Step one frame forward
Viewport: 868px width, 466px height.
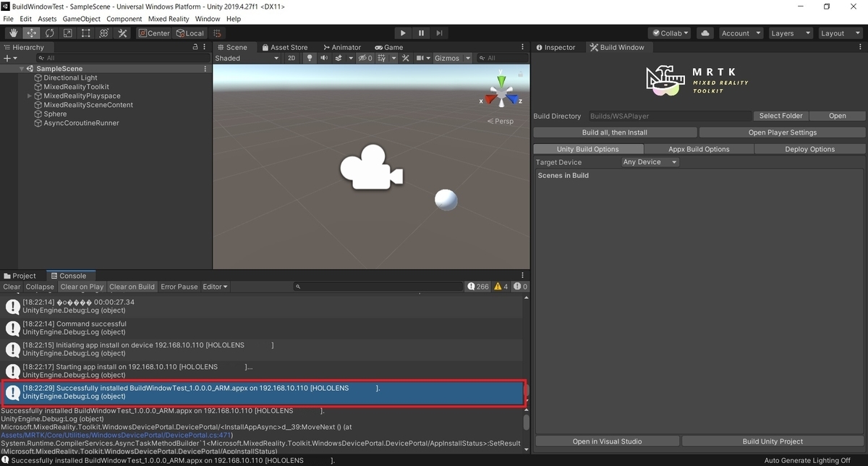click(x=439, y=33)
